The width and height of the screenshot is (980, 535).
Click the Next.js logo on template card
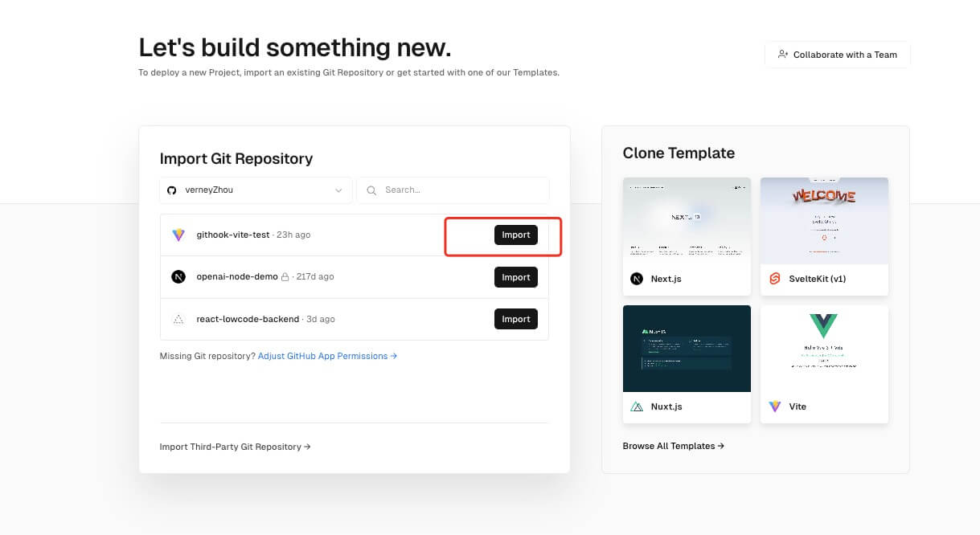point(637,279)
